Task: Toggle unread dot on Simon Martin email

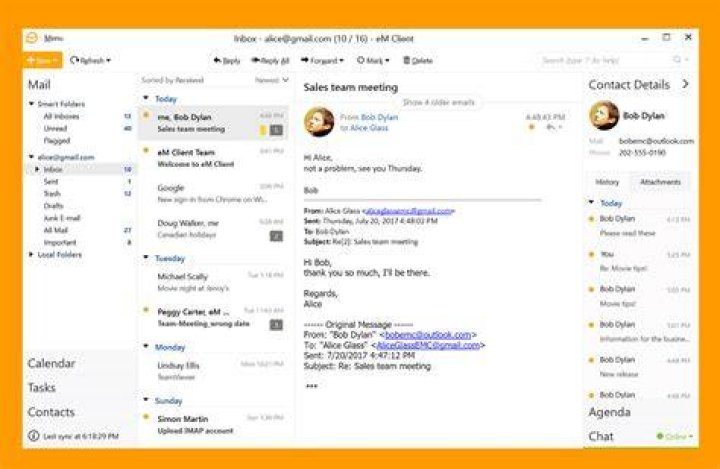Action: [146, 417]
